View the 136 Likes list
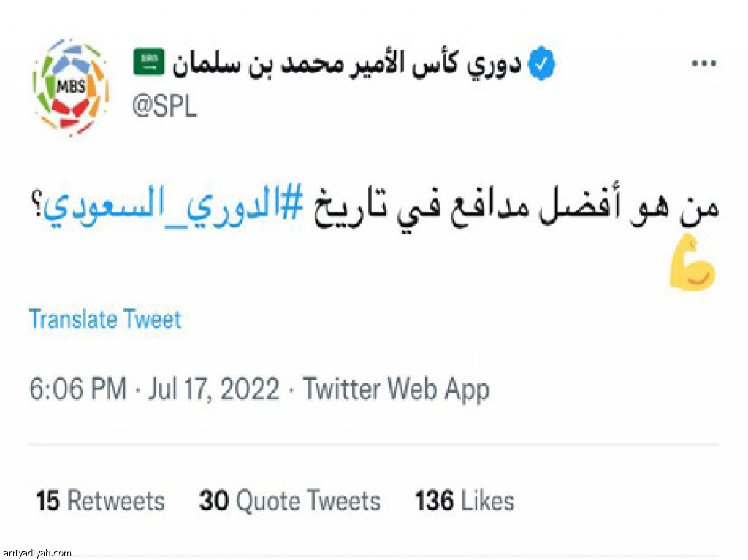748x560 pixels. pyautogui.click(x=465, y=501)
